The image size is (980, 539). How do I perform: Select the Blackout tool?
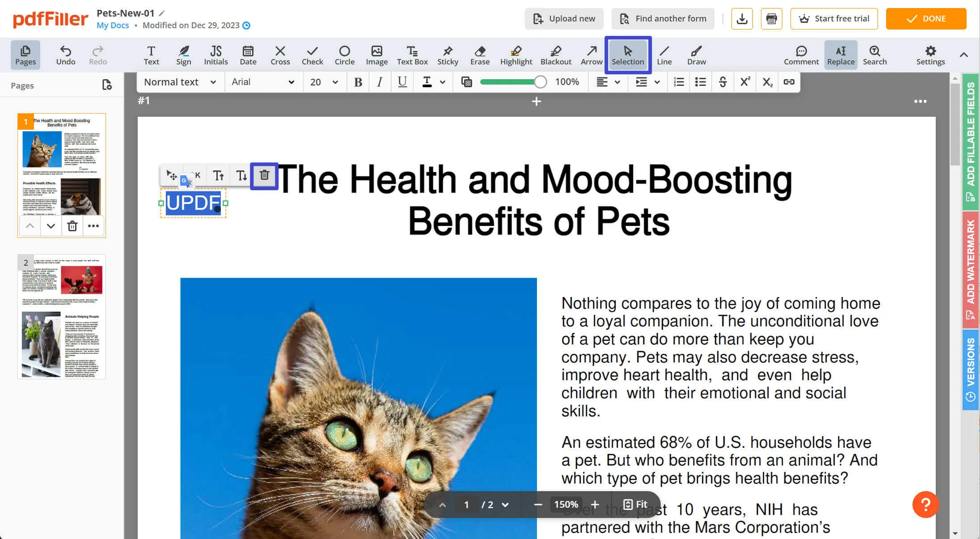(x=556, y=55)
